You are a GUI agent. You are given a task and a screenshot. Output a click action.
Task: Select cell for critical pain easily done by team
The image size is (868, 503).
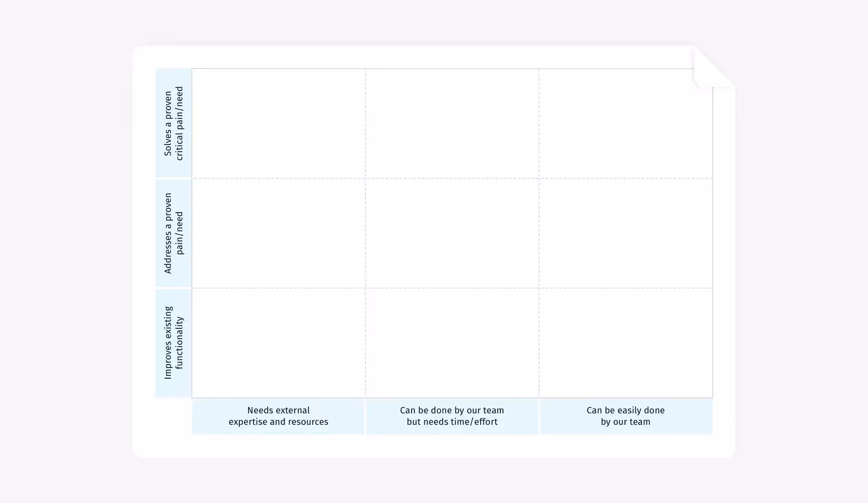[626, 123]
